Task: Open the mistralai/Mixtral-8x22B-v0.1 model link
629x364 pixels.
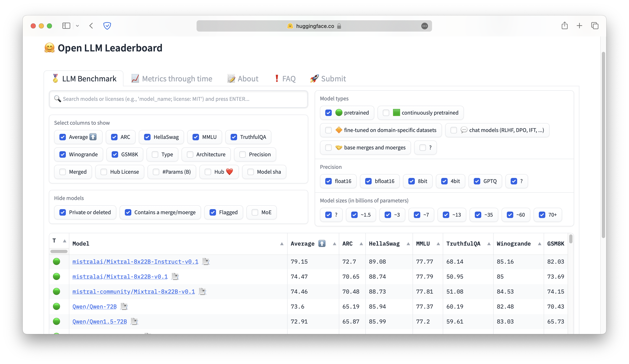Action: click(x=120, y=277)
